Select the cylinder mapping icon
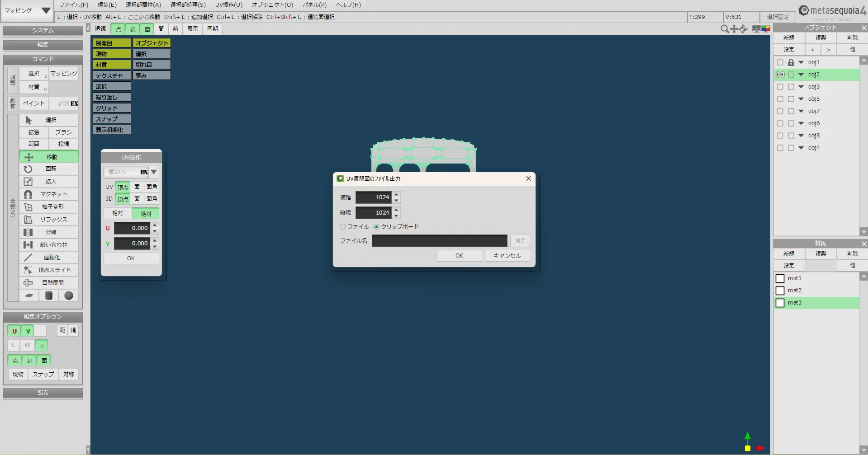868x455 pixels. pos(49,296)
